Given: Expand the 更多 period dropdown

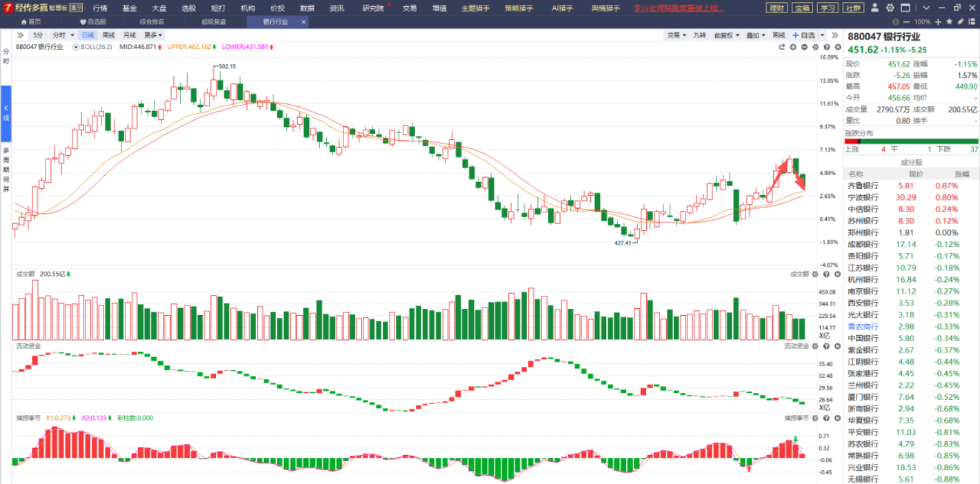Looking at the screenshot, I should [152, 35].
